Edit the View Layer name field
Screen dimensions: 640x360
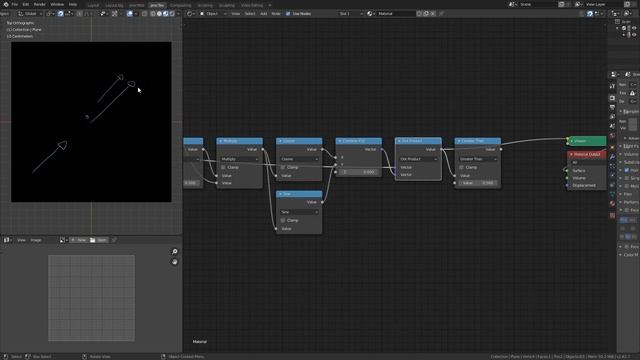(603, 4)
